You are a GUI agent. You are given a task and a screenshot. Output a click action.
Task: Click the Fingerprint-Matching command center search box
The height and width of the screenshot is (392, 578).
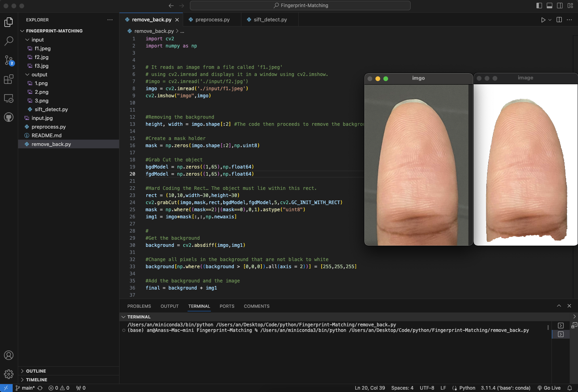300,6
